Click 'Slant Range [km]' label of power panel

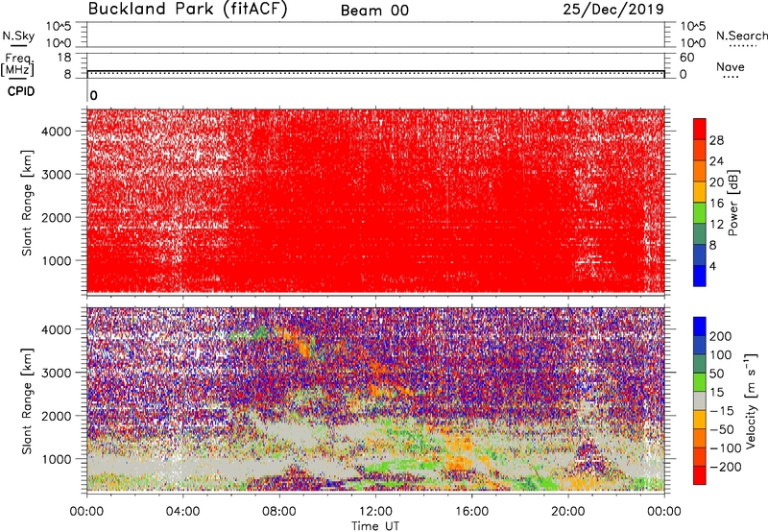point(27,203)
